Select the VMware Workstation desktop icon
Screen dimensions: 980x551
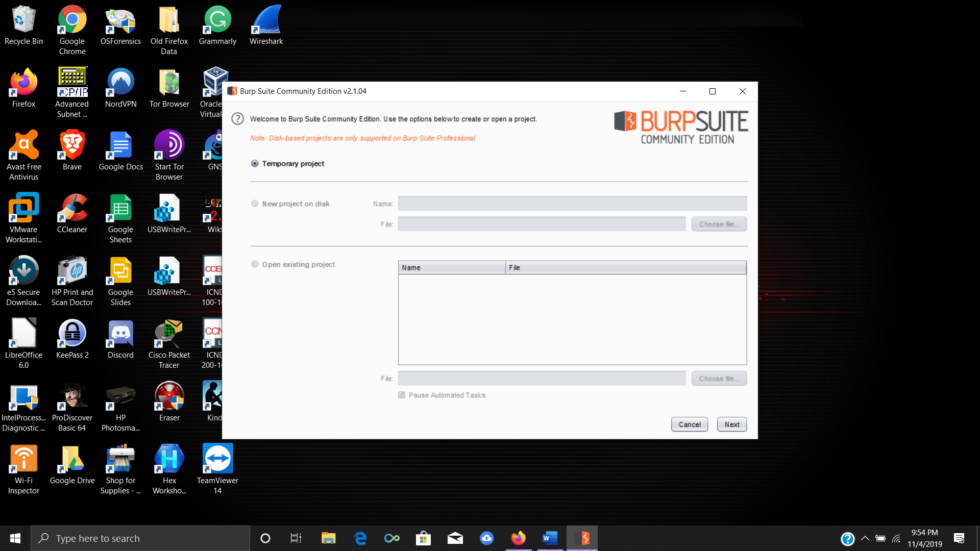point(23,218)
